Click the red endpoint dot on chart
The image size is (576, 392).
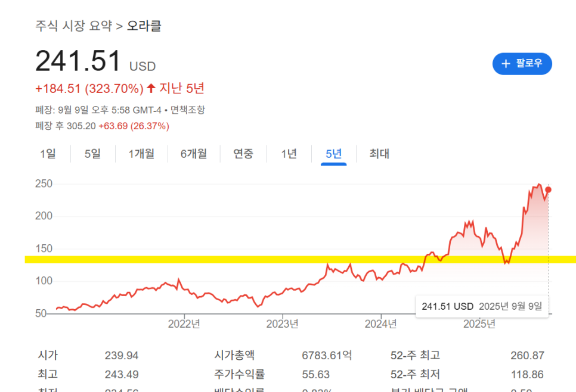[548, 190]
